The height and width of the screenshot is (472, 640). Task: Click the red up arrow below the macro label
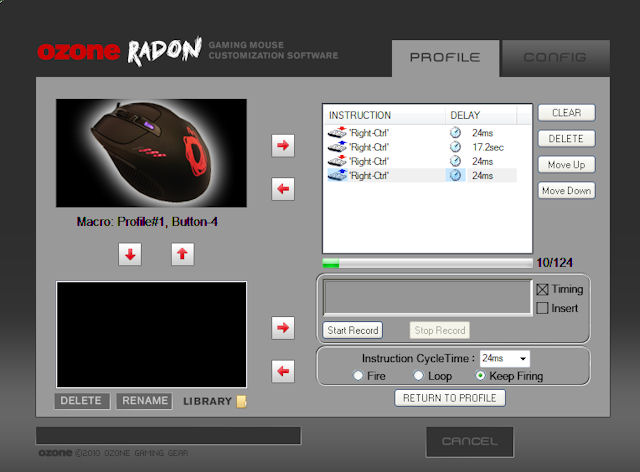(182, 254)
